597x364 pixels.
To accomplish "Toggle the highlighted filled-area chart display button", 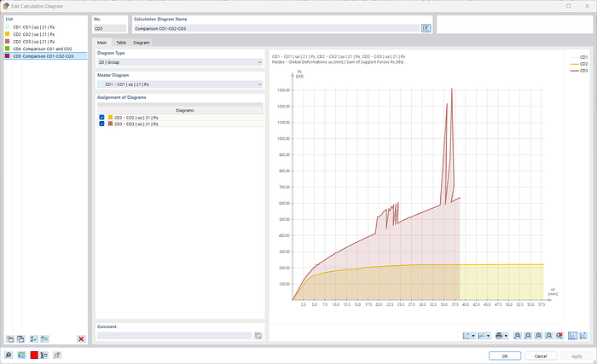I will 573,336.
